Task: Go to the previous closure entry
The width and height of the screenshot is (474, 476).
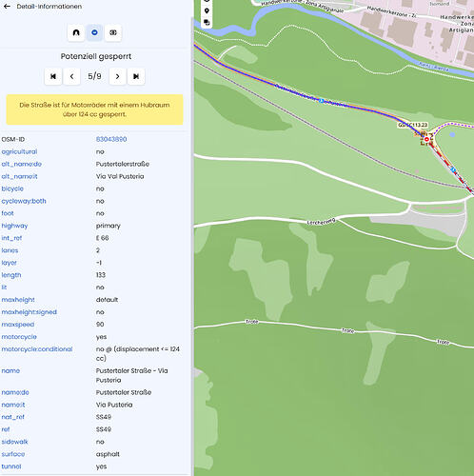Action: (71, 76)
